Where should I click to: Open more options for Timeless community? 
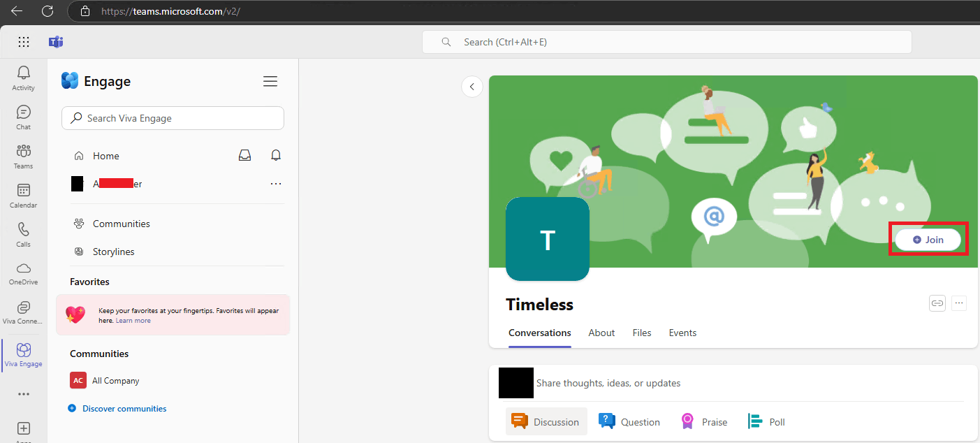(x=959, y=303)
